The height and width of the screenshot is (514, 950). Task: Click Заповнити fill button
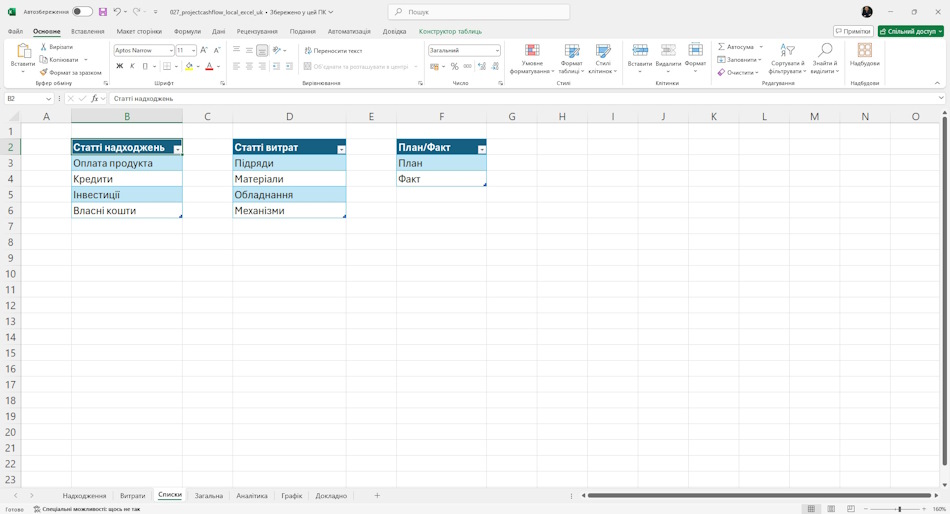point(739,59)
